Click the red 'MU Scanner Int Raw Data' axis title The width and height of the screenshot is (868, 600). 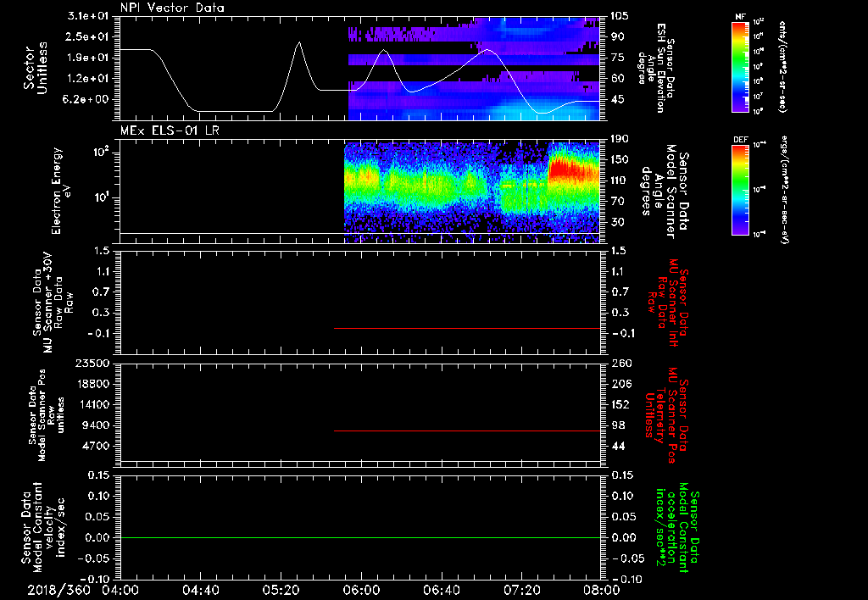(x=668, y=303)
